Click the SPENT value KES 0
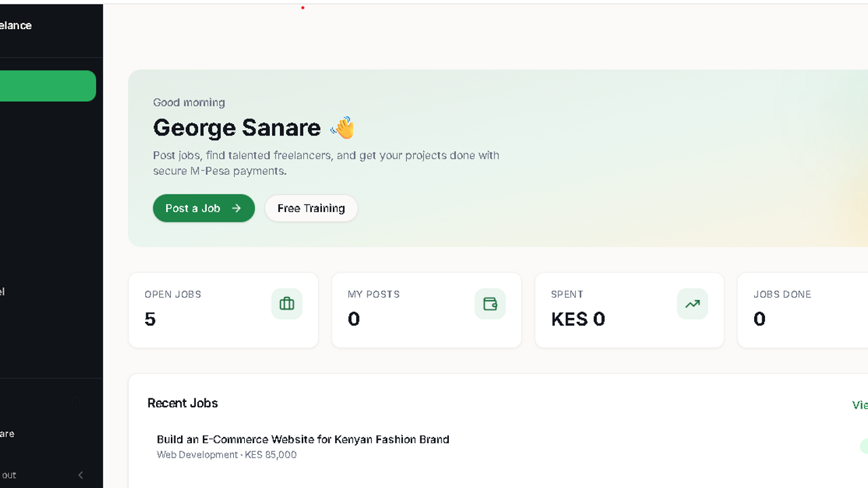 tap(578, 319)
